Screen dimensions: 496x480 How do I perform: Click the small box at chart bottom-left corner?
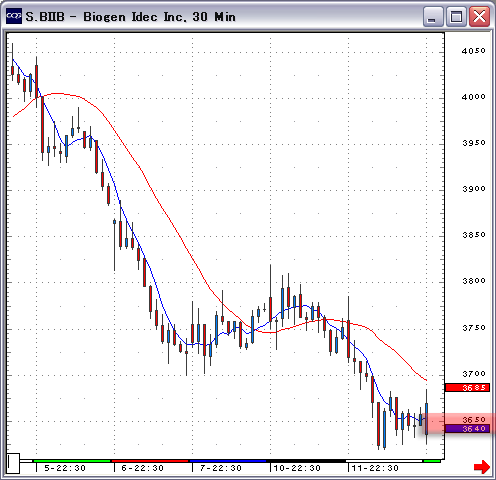pyautogui.click(x=14, y=463)
